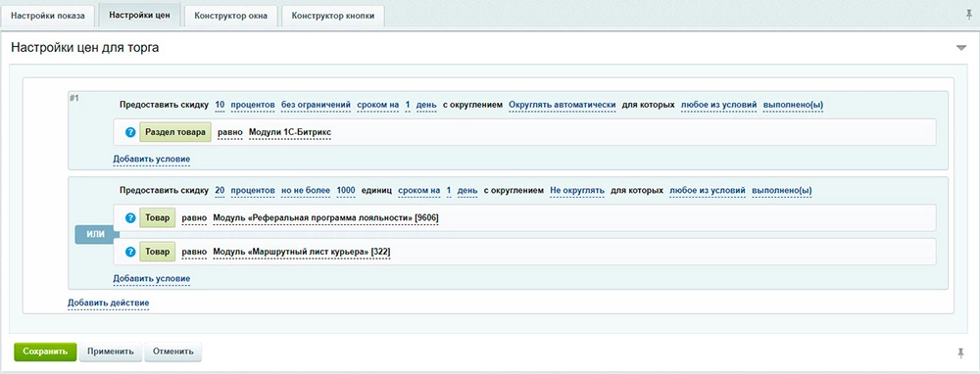The image size is (980, 374).
Task: Edit the 1000 единиц limit value
Action: tap(346, 190)
